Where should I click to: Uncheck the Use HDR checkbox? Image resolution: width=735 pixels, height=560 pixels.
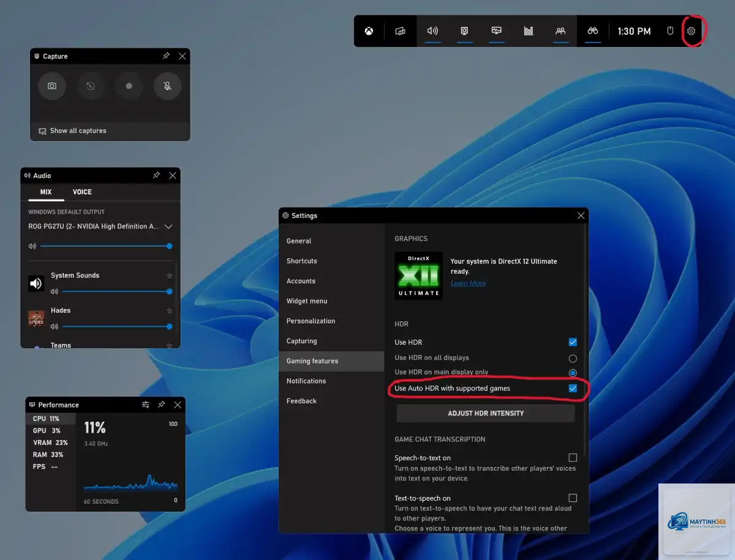coord(573,342)
